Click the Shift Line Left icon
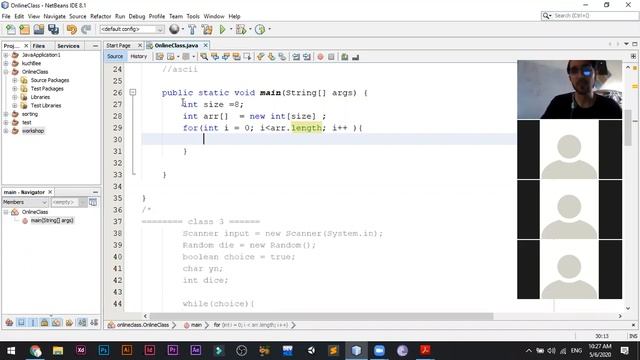Image resolution: width=640 pixels, height=360 pixels. point(296,57)
